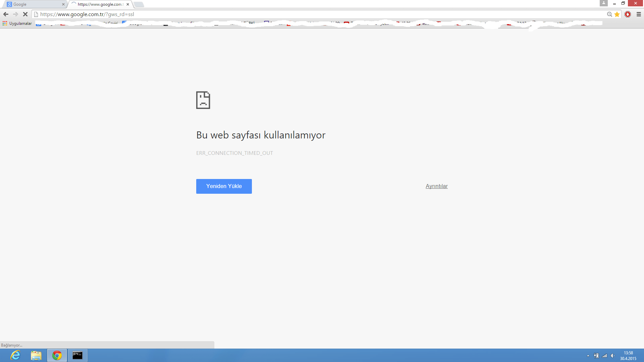Click the user profile avatar button

tap(603, 3)
